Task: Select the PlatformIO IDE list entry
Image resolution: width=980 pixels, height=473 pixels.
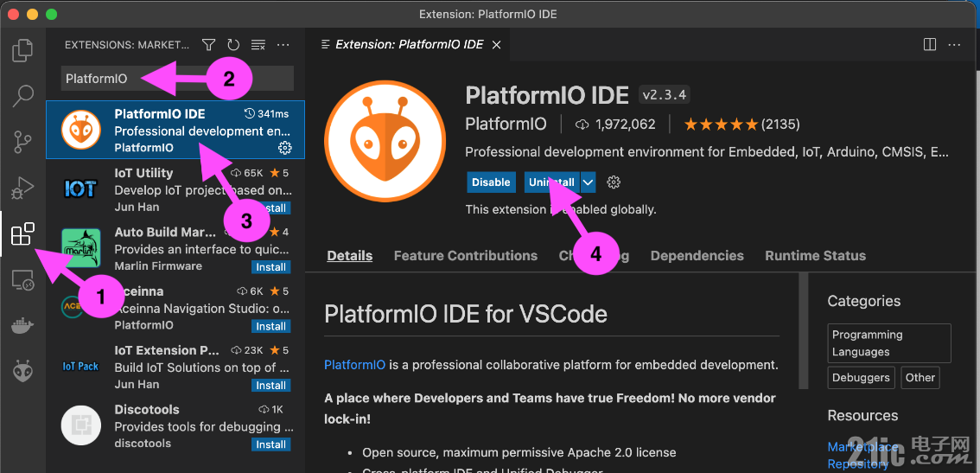Action: click(175, 130)
